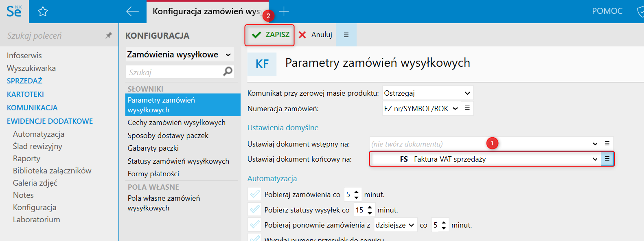Toggle Pobierz statusy wysyłek co checkbox
Viewport: 644px width, 241px height.
255,210
